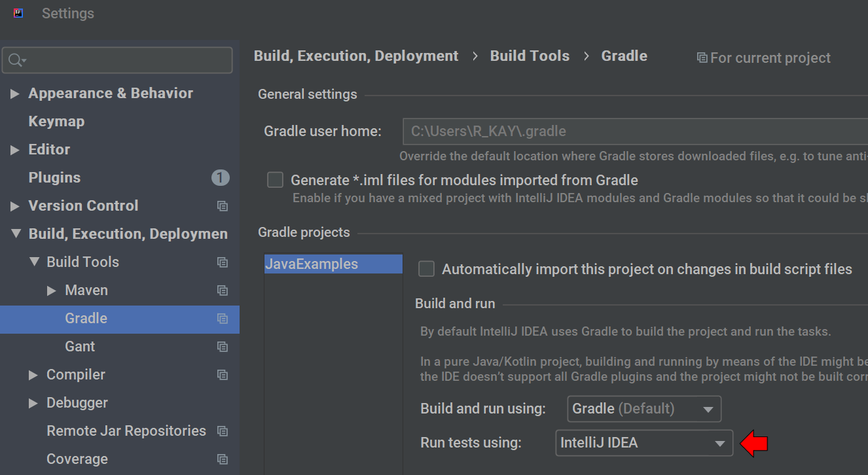Click the Plugins update count badge
Viewport: 868px width, 475px height.
[x=220, y=177]
